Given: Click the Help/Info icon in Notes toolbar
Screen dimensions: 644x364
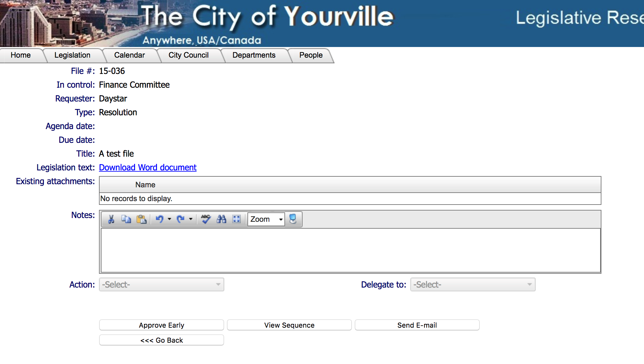Looking at the screenshot, I should coord(293,218).
